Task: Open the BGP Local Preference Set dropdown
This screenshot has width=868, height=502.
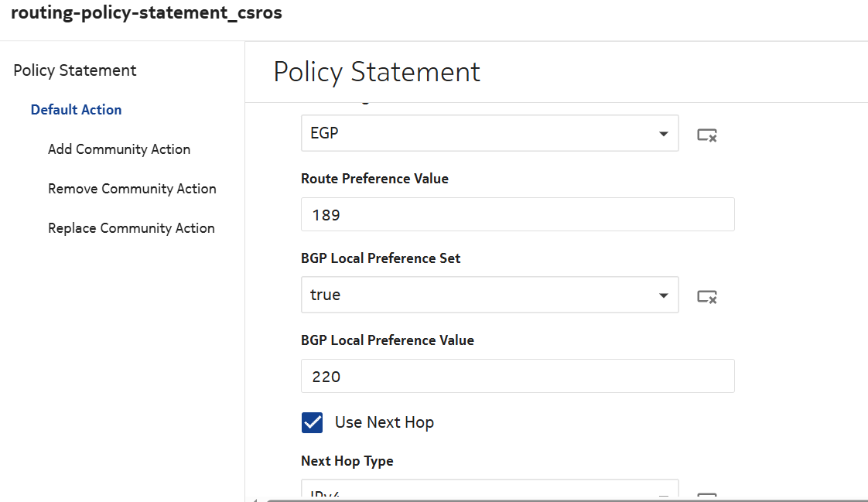Action: [489, 295]
